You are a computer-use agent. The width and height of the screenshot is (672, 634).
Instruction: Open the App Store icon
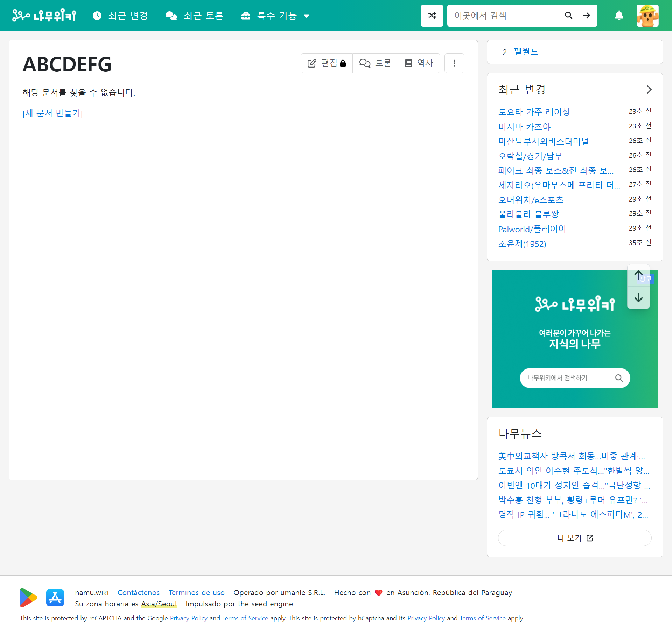click(x=55, y=598)
